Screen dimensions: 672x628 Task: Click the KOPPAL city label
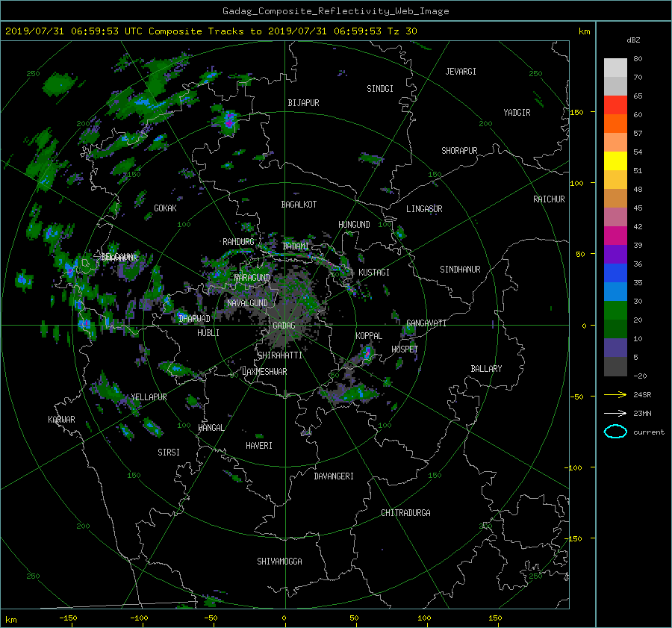tap(369, 336)
